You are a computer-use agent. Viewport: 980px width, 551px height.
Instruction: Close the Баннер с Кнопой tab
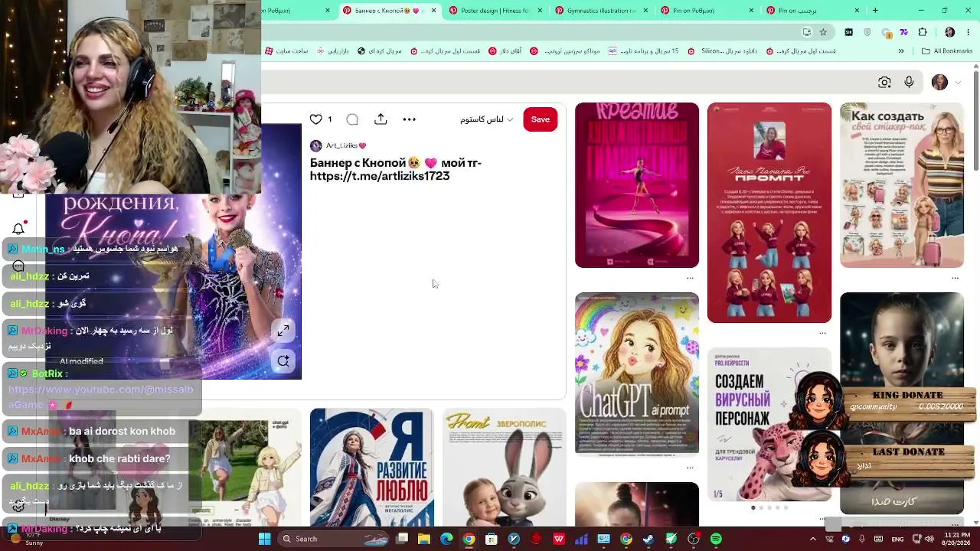click(x=434, y=11)
